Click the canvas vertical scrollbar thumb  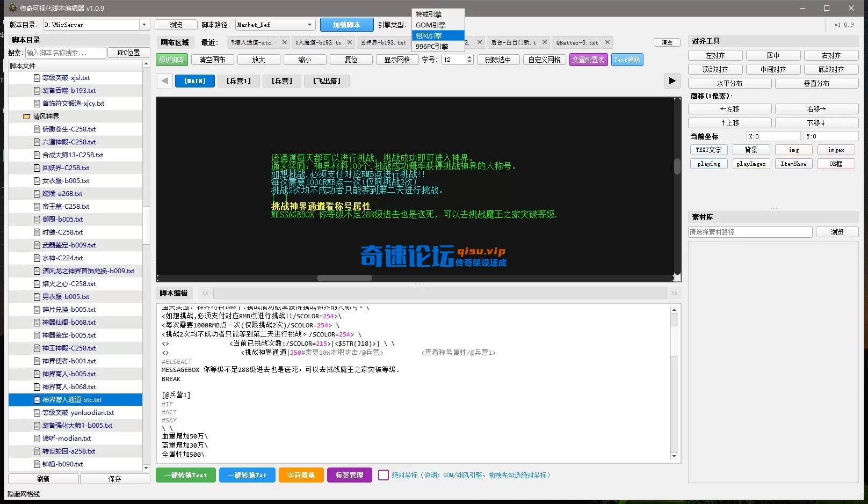point(677,166)
